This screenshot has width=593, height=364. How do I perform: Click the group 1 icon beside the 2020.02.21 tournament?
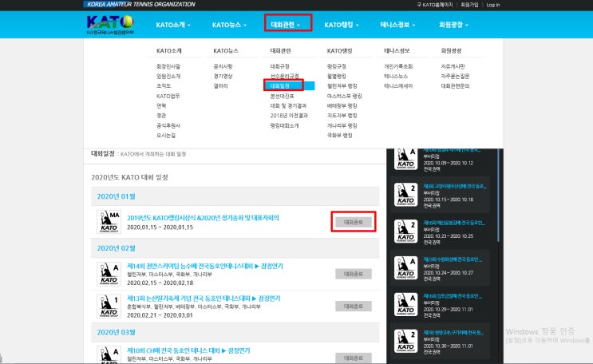tap(109, 306)
